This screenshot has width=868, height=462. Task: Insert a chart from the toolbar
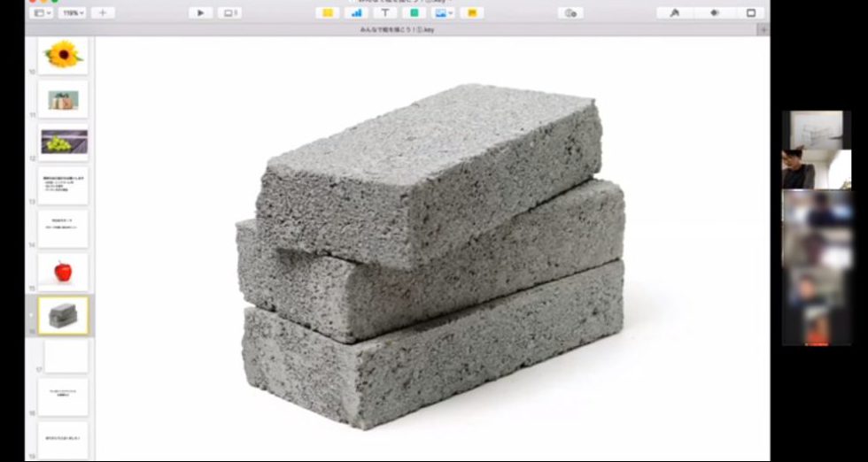pos(356,12)
